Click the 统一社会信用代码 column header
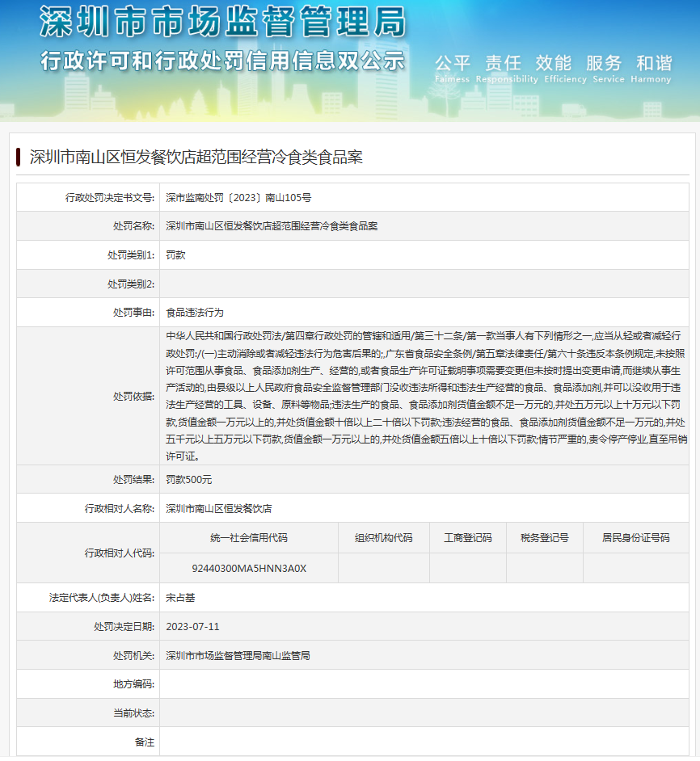Screen dimensions: 700x761 pyautogui.click(x=249, y=538)
